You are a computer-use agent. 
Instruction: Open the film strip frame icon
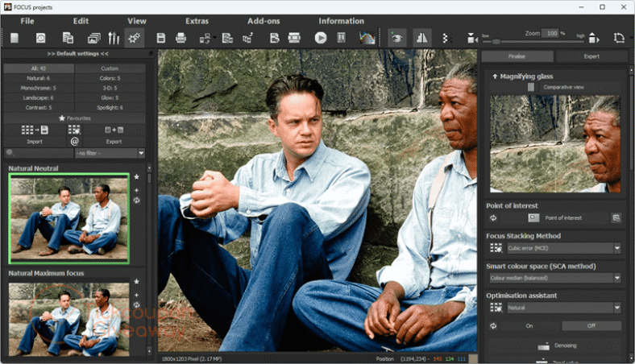(294, 38)
